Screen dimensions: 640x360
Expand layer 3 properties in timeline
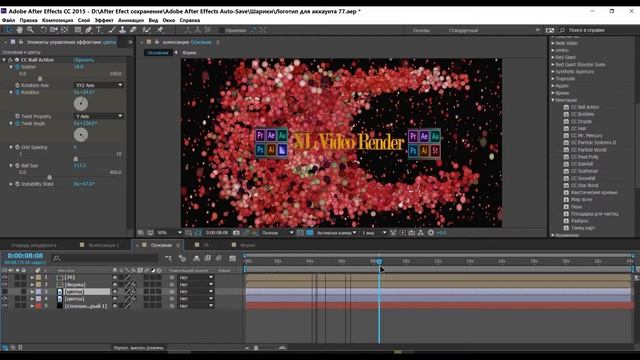32,292
